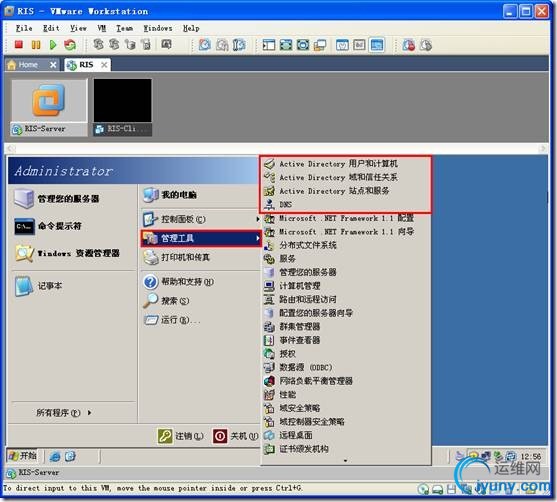The height and width of the screenshot is (502, 557).
Task: Open the Windows menu
Action: (158, 28)
